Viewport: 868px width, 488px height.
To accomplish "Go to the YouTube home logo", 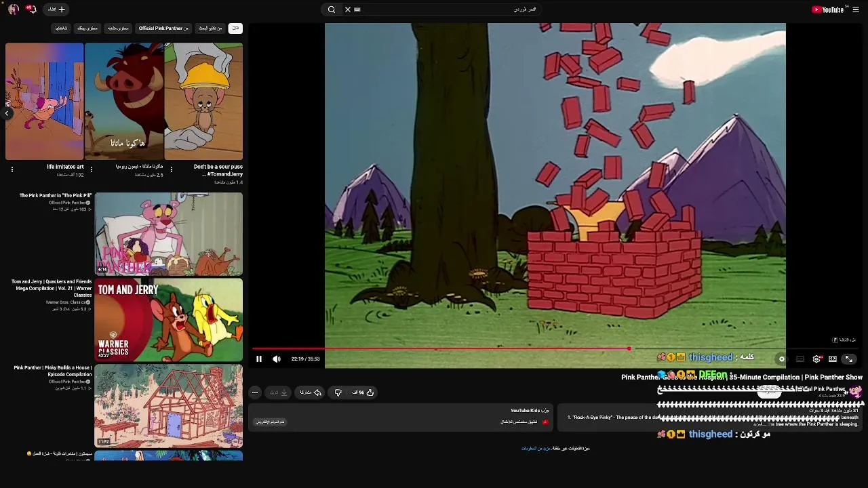I will pos(827,9).
